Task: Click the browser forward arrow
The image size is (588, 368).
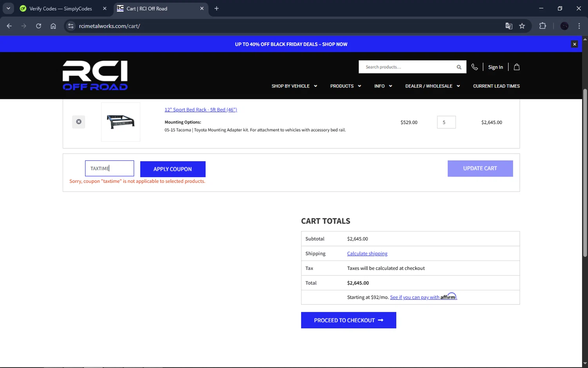Action: (24, 26)
